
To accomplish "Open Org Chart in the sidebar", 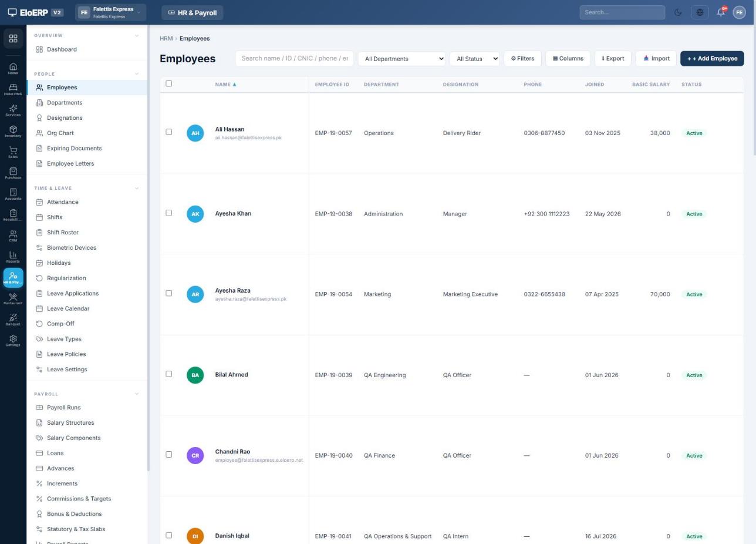I will coord(87,133).
